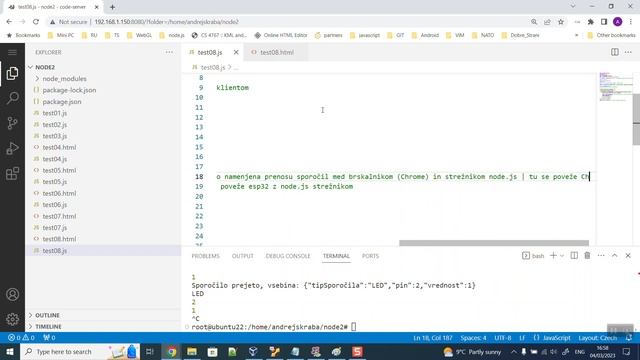Open test04.html in explorer

pyautogui.click(x=103, y=147)
